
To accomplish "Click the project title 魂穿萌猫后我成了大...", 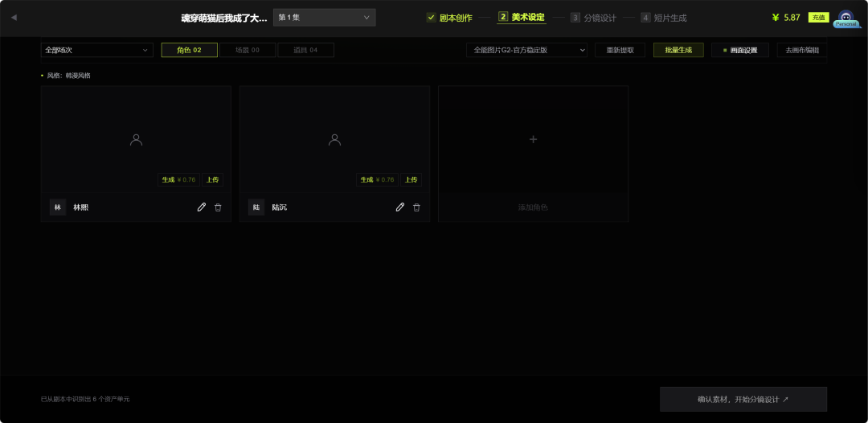I will coord(224,18).
